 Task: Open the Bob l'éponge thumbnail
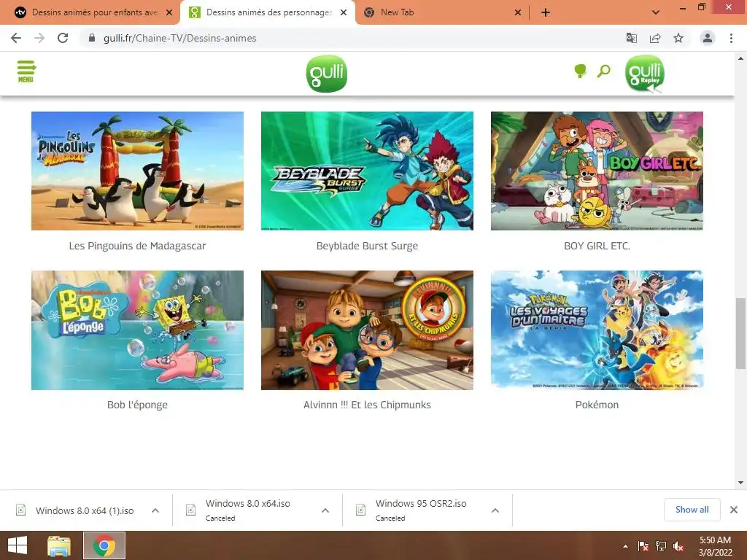tap(137, 330)
